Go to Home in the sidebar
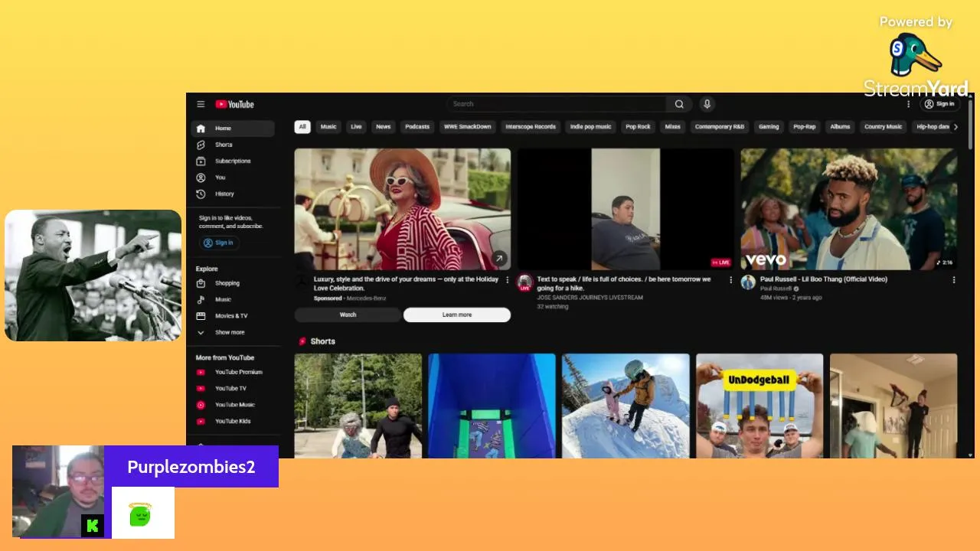The width and height of the screenshot is (980, 551). pos(233,129)
